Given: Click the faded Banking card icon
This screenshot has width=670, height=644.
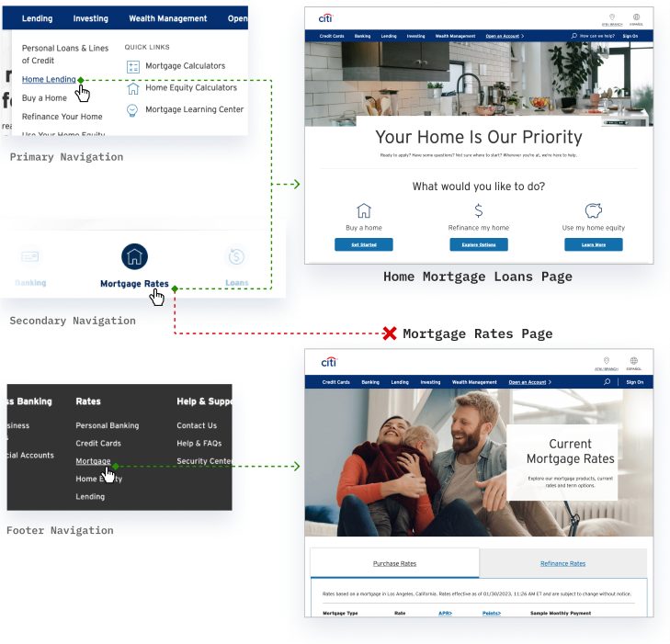Looking at the screenshot, I should click(x=30, y=256).
